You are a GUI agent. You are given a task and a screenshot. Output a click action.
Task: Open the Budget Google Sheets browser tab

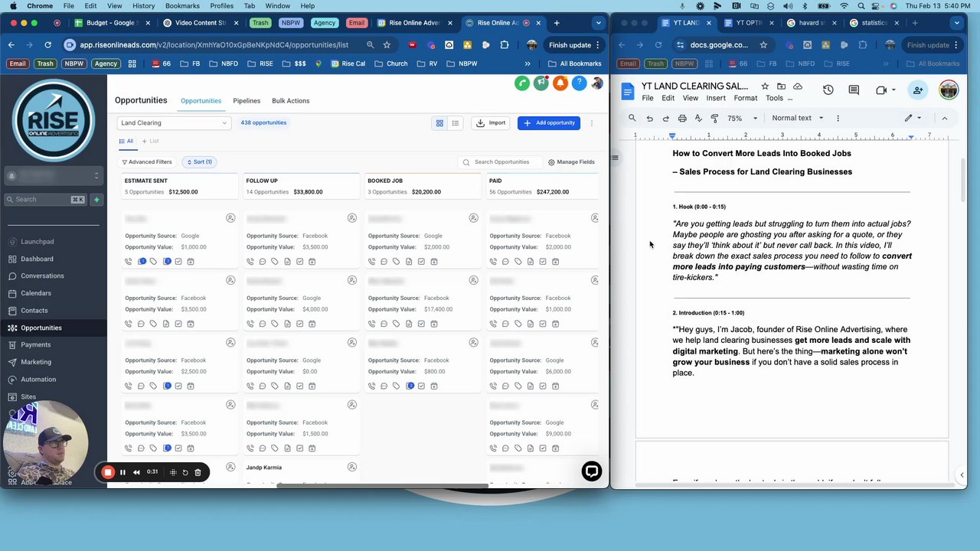[111, 23]
